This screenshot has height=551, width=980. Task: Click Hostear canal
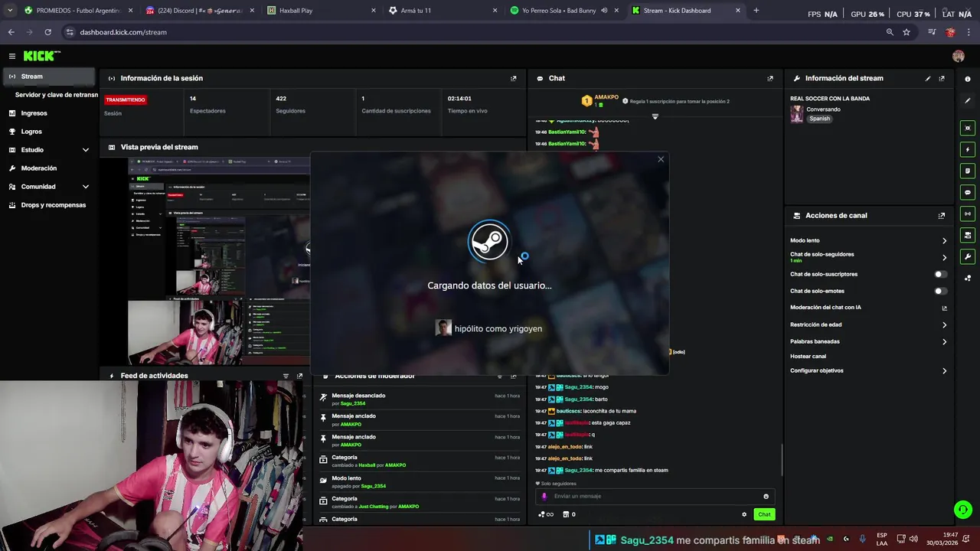click(x=808, y=356)
